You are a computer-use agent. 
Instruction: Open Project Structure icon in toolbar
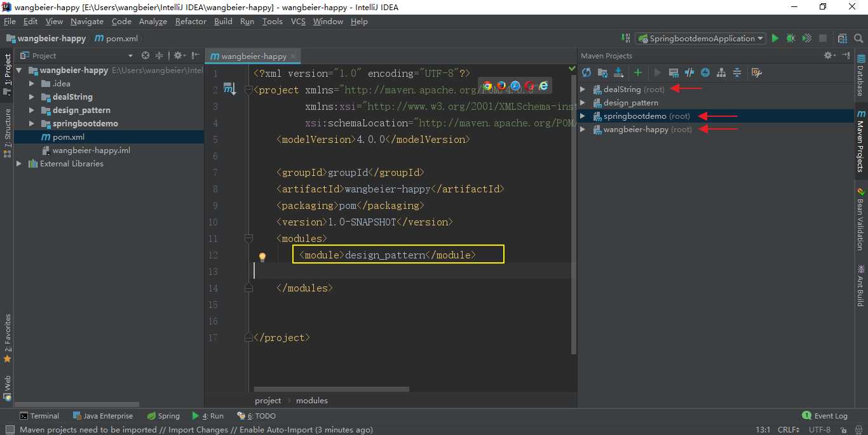(843, 38)
